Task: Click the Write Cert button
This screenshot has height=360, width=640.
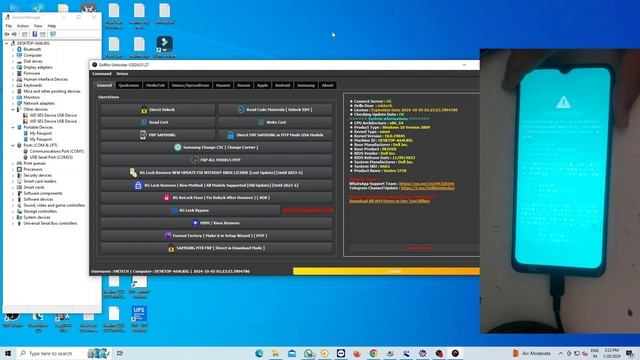Action: click(x=275, y=122)
